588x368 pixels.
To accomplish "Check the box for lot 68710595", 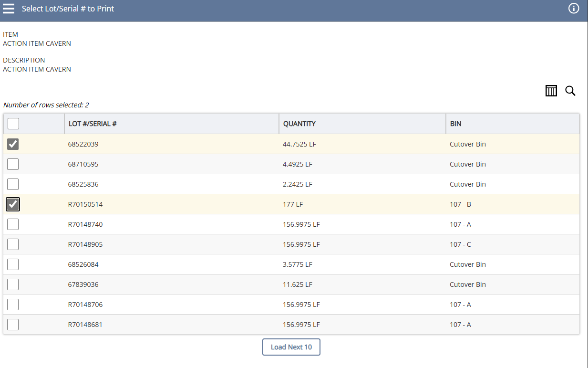I will coord(13,164).
